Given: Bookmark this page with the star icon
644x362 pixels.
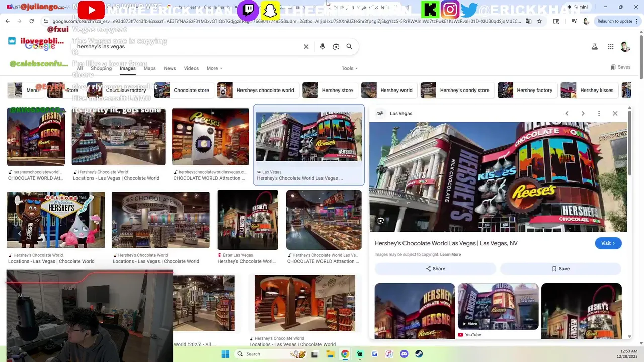Looking at the screenshot, I should click(539, 21).
